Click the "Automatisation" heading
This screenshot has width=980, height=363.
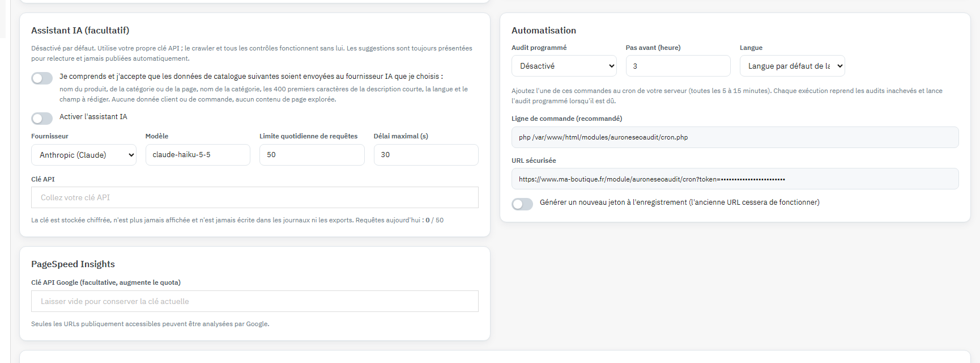tap(544, 31)
